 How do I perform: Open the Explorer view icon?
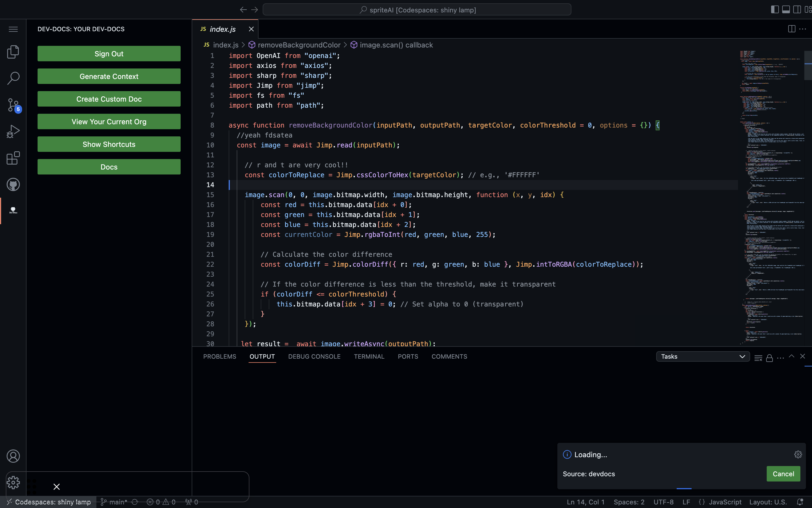pyautogui.click(x=13, y=52)
